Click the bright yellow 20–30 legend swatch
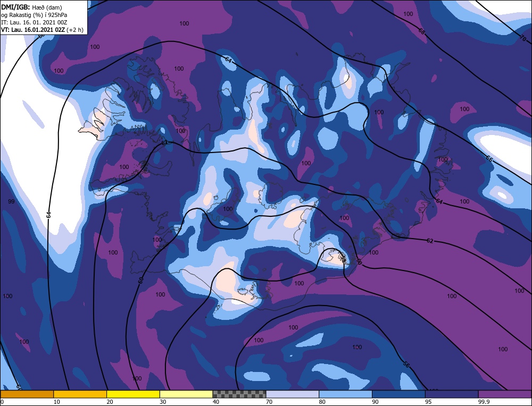Image resolution: width=532 pixels, height=406 pixels. point(133,394)
